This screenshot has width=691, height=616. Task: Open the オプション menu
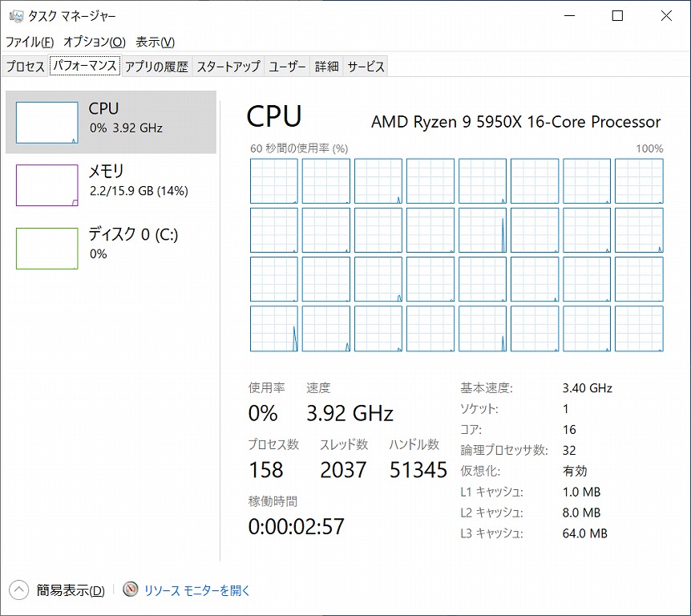pyautogui.click(x=94, y=42)
